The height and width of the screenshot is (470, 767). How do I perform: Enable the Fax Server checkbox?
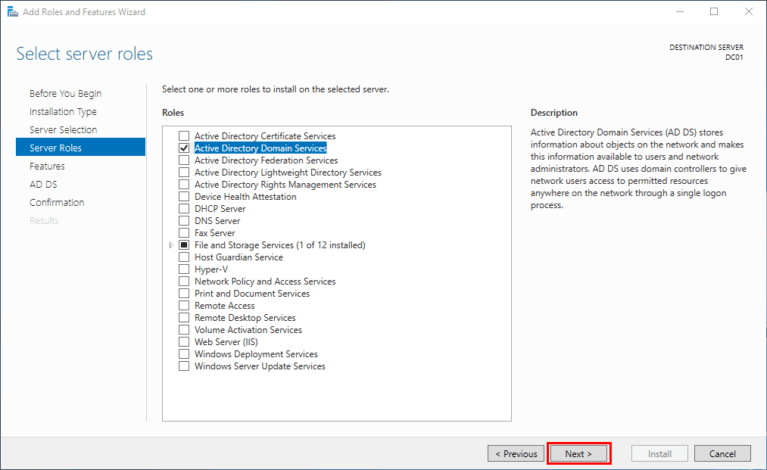184,233
